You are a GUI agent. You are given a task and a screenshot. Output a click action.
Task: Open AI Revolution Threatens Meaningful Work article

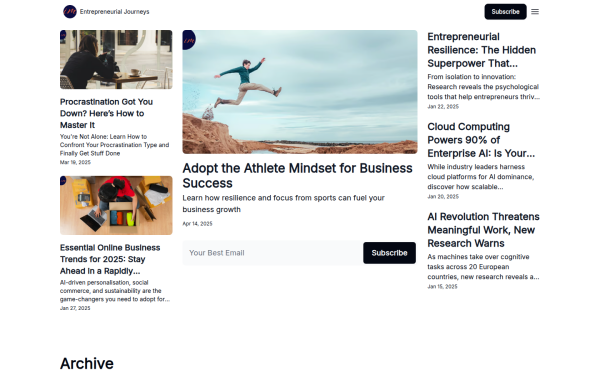point(483,230)
